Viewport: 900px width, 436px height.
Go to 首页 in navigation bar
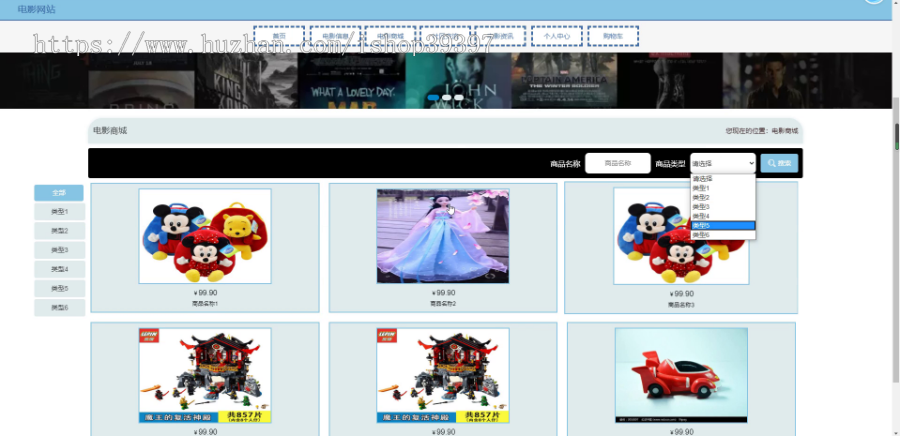(279, 36)
